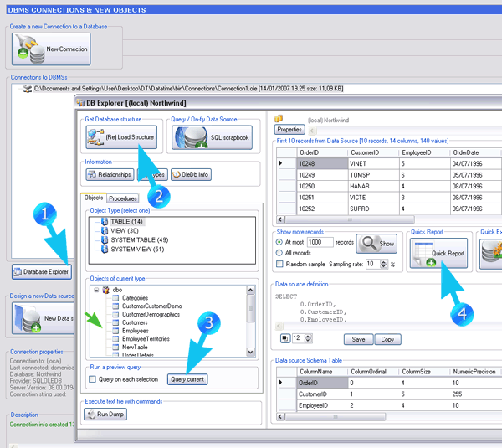Select the NewTable table
502x448 pixels.
coord(135,347)
